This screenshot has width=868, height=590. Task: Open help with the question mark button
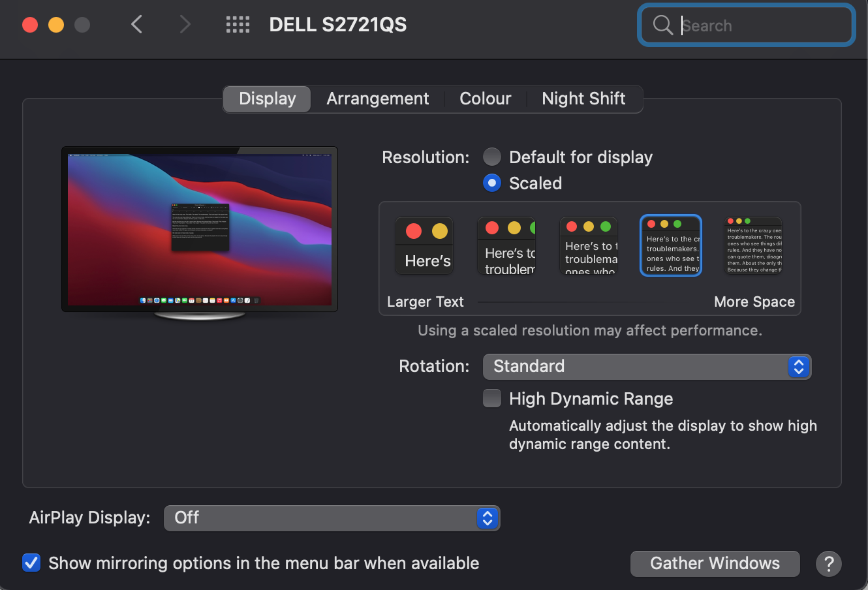click(x=829, y=563)
